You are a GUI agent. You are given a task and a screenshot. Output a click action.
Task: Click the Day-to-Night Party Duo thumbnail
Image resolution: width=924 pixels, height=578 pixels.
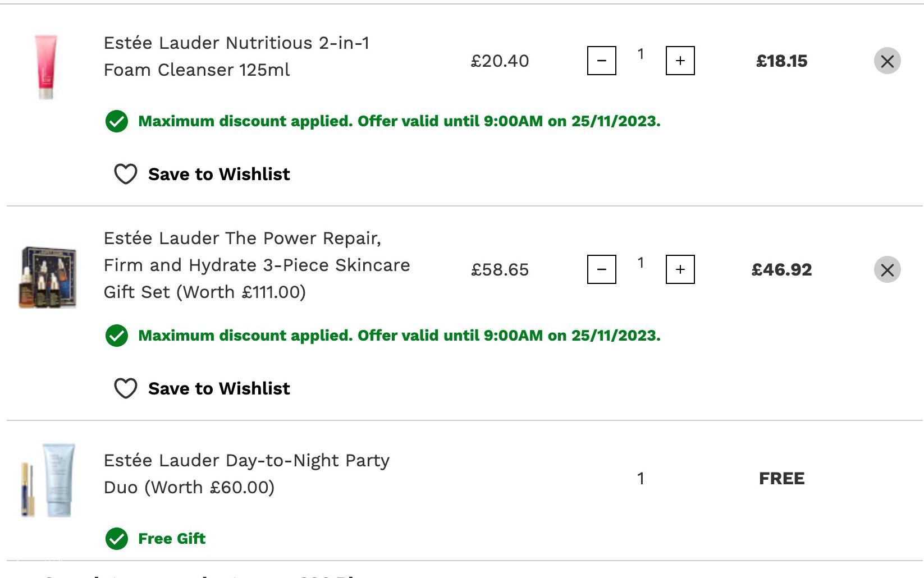(x=48, y=480)
